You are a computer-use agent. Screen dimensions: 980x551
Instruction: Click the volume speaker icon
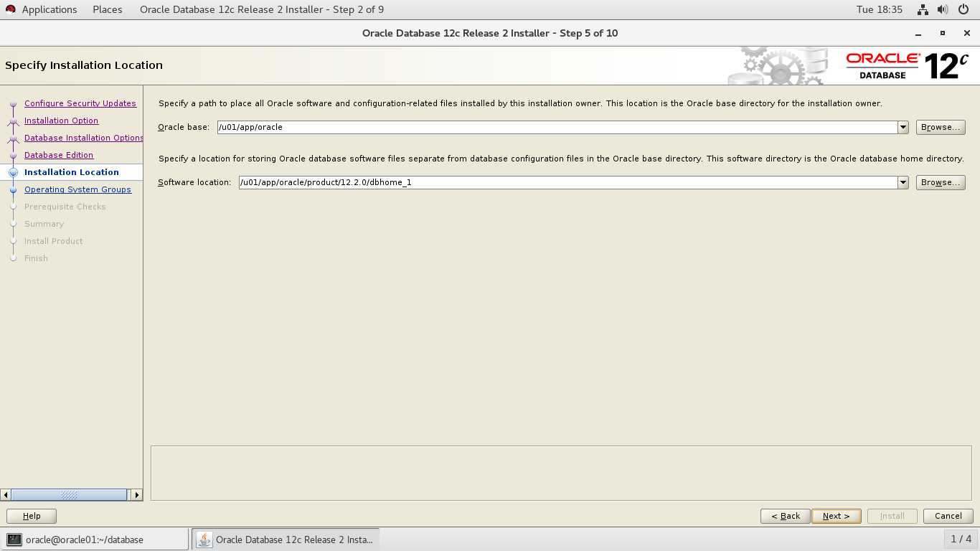(x=943, y=9)
